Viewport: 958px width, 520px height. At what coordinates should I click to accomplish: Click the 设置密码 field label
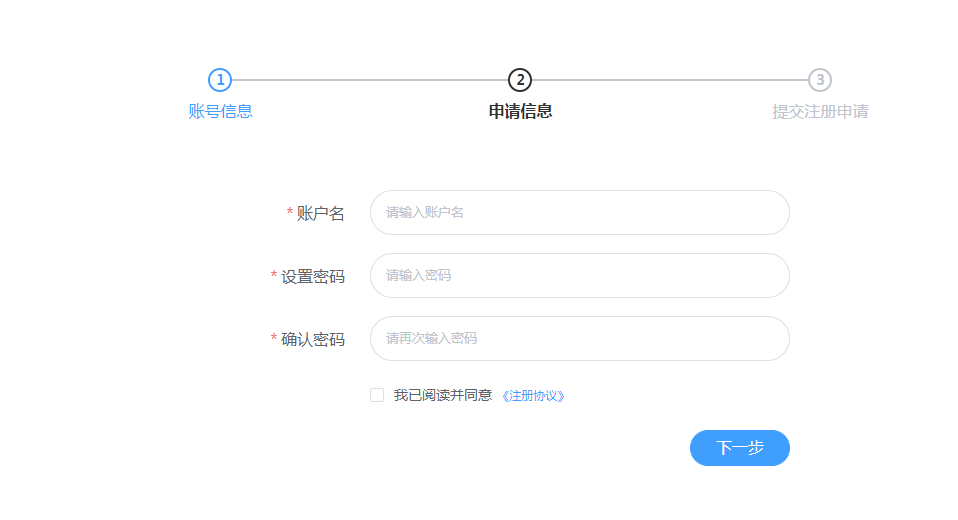point(313,276)
